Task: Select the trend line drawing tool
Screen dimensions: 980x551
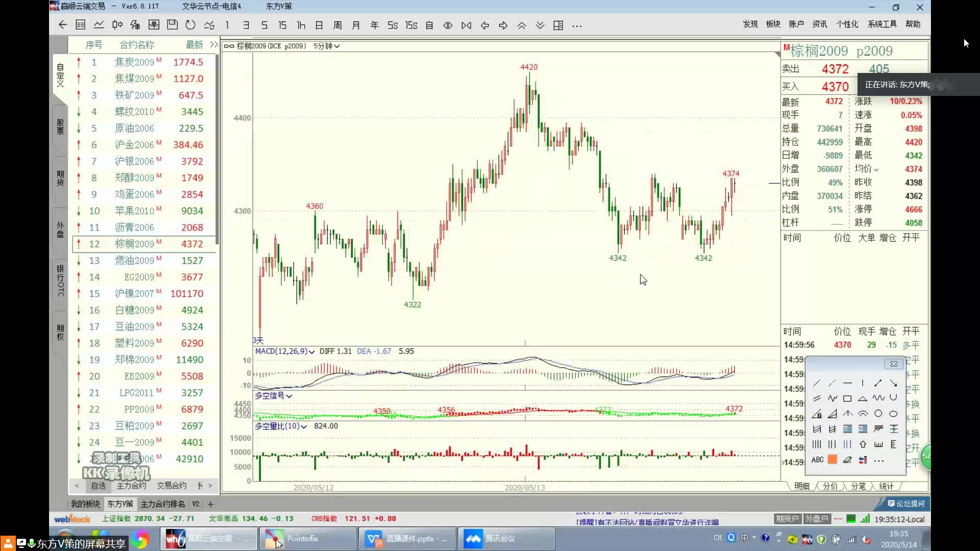Action: (x=817, y=383)
